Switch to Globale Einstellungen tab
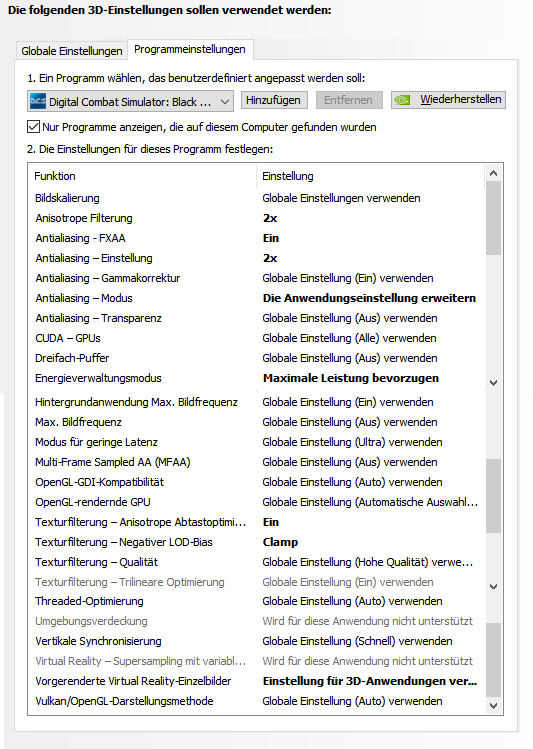Image resolution: width=533 pixels, height=749 pixels. [x=72, y=51]
